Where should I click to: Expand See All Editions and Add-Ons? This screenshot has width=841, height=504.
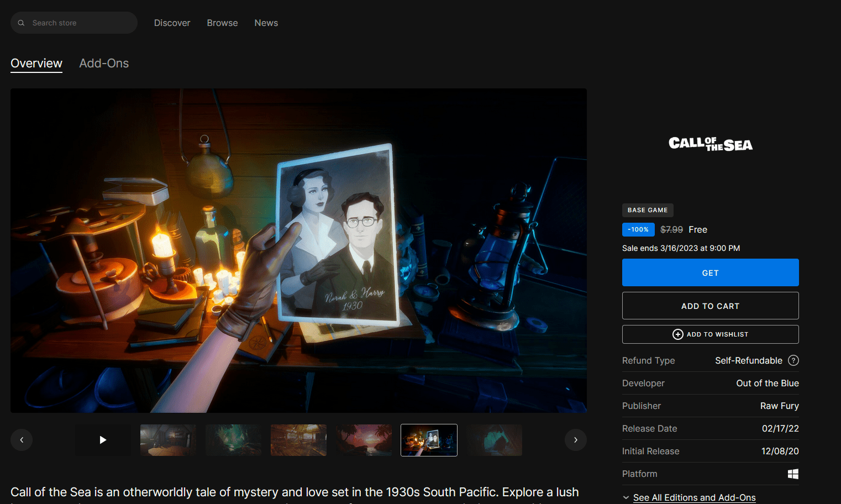pos(694,497)
